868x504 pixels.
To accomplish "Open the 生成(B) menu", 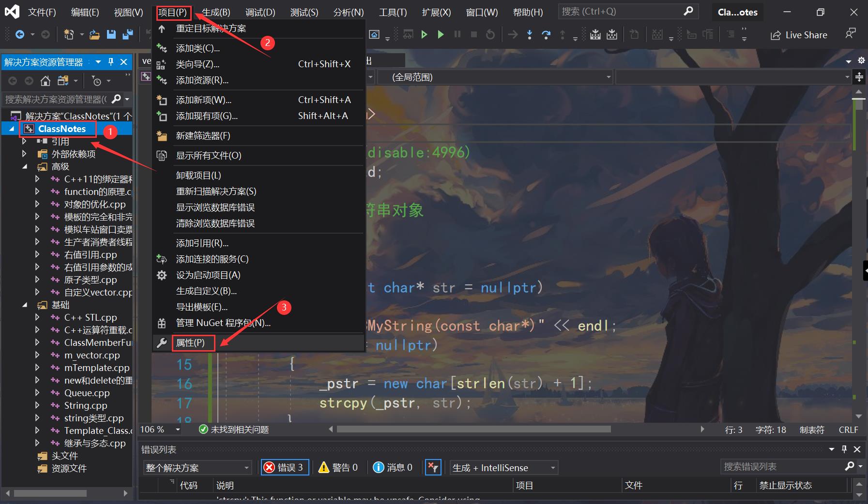I will pos(216,12).
